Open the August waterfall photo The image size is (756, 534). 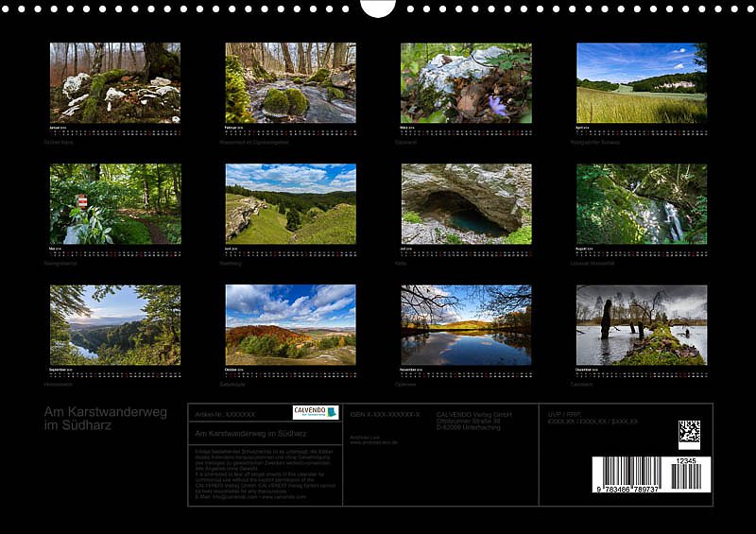pyautogui.click(x=642, y=204)
